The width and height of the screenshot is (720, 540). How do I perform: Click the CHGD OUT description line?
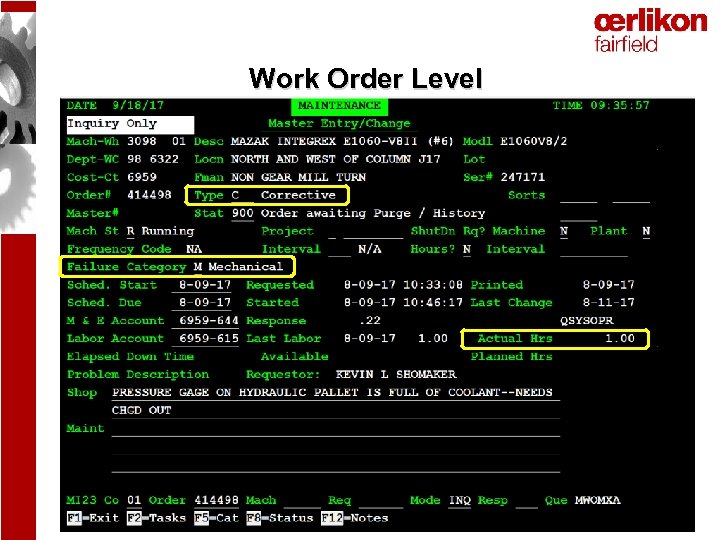coord(335,411)
